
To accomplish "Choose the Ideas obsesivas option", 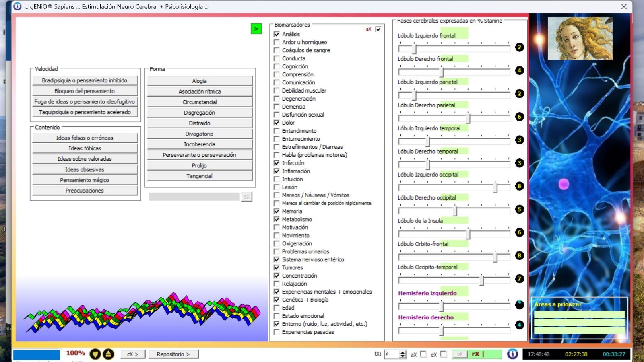I will (85, 169).
